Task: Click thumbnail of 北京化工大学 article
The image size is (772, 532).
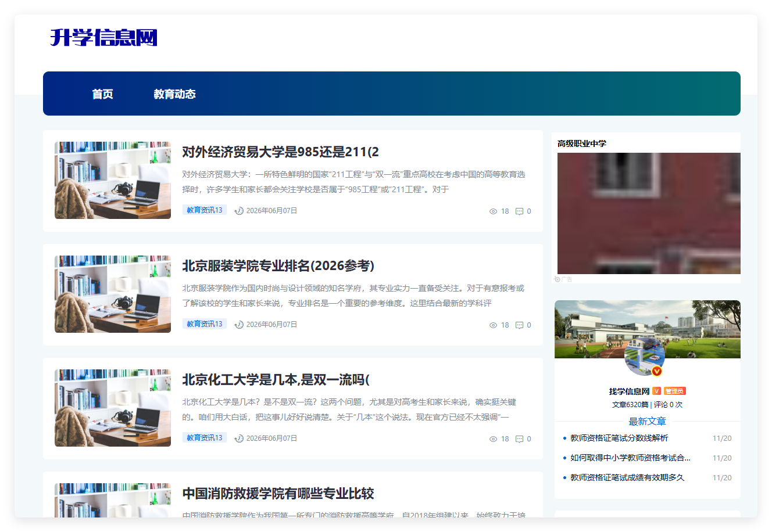Action: click(x=113, y=408)
